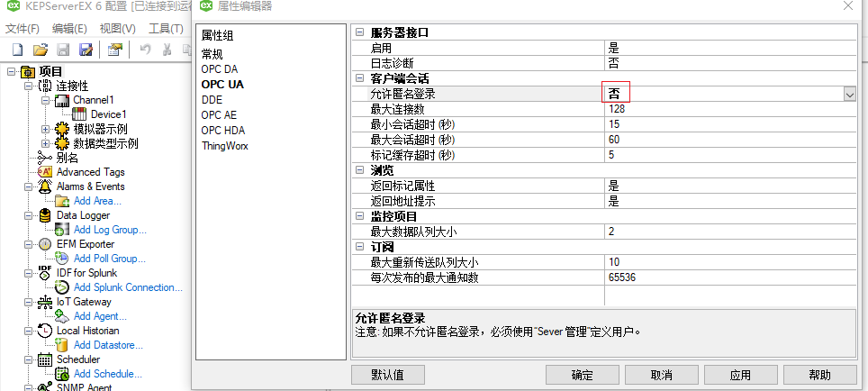Select the Scheduler calendar icon
This screenshot has height=391, width=868.
45,359
